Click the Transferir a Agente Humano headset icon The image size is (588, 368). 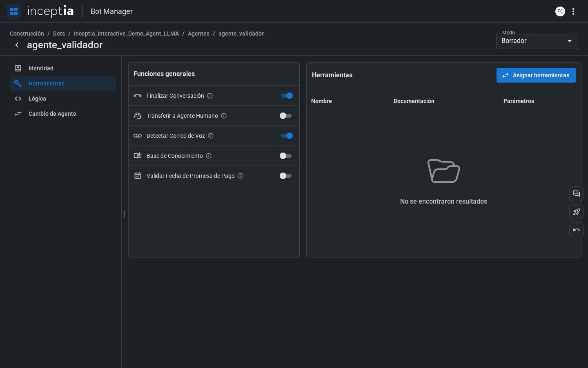coord(138,116)
